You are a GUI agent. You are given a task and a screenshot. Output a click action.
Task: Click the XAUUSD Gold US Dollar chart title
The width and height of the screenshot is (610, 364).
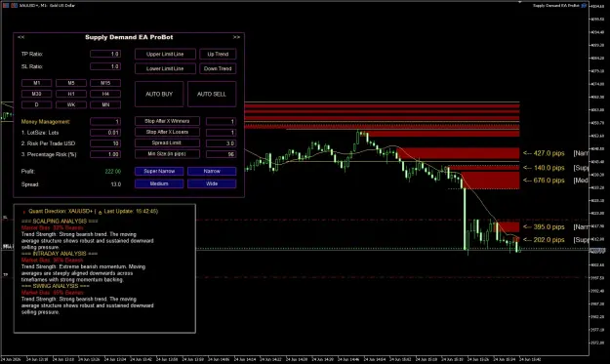pyautogui.click(x=47, y=6)
